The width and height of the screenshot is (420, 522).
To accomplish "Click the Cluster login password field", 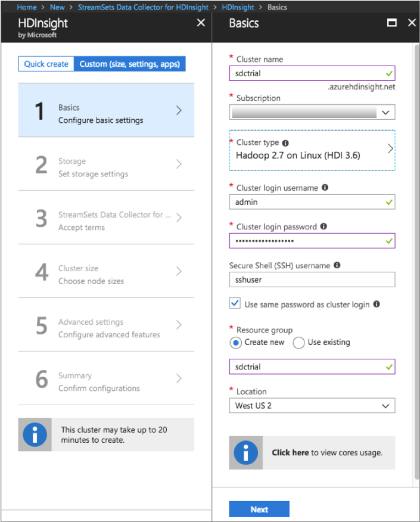I will pyautogui.click(x=312, y=241).
